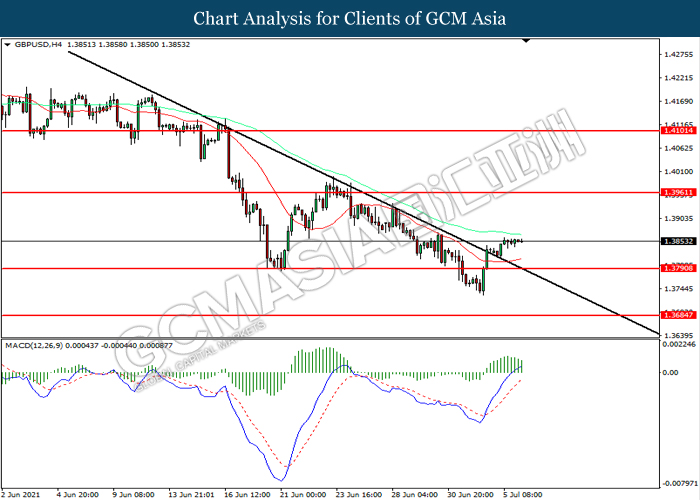
Task: Click the red 1.41014 price level label
Action: [x=679, y=131]
